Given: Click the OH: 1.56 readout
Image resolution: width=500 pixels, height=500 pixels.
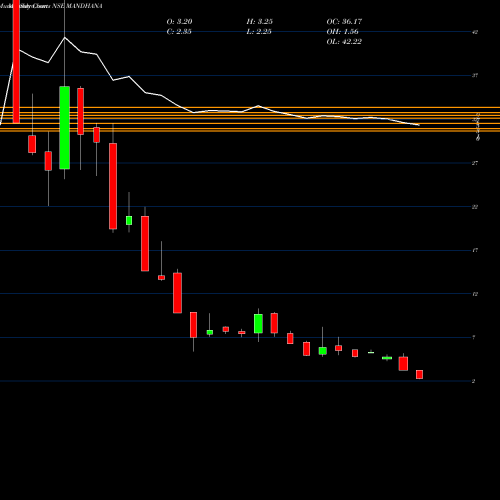Looking at the screenshot, I should click(342, 32).
